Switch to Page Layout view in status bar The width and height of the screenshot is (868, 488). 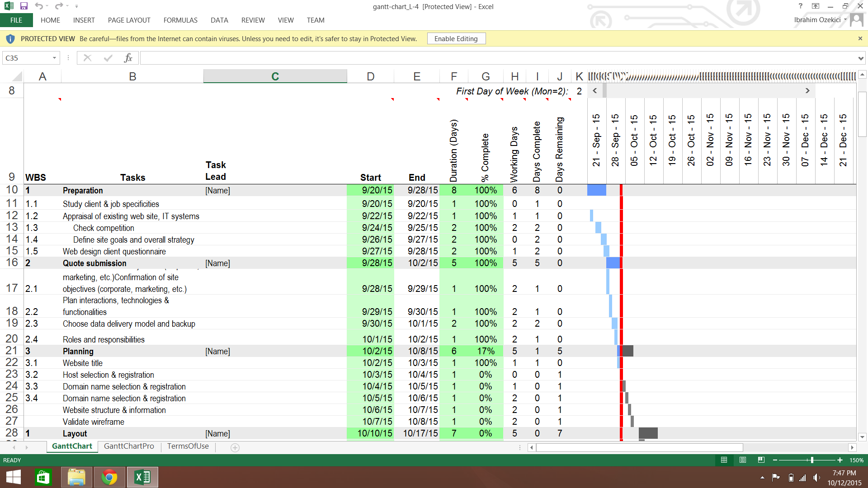coord(742,460)
